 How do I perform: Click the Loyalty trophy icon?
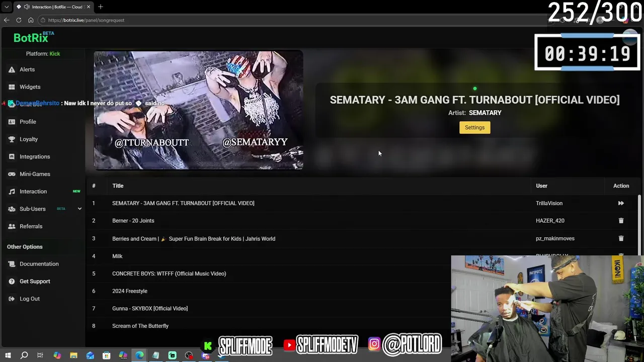[12, 139]
